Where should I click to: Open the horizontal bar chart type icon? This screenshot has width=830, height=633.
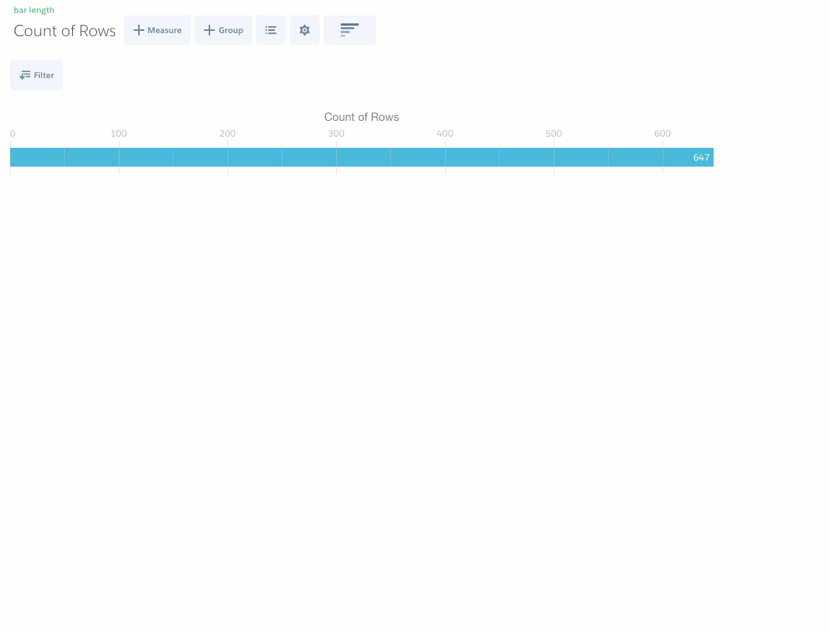[349, 30]
